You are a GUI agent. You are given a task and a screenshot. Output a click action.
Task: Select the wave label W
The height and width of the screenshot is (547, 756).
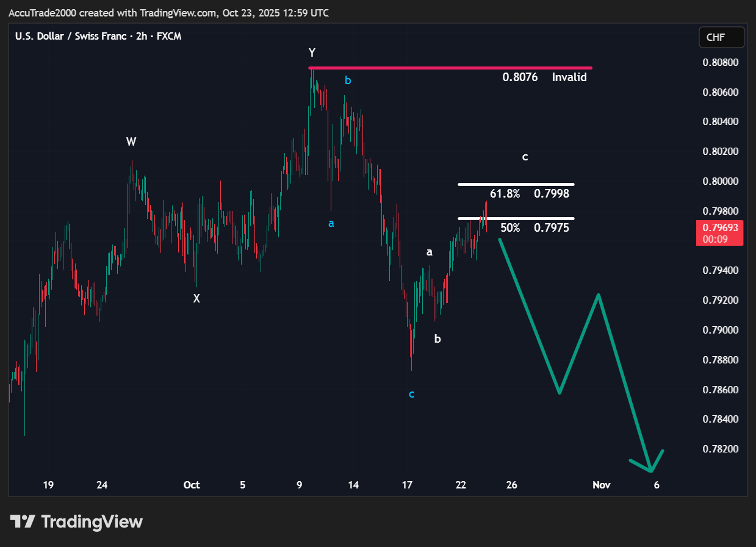point(131,142)
